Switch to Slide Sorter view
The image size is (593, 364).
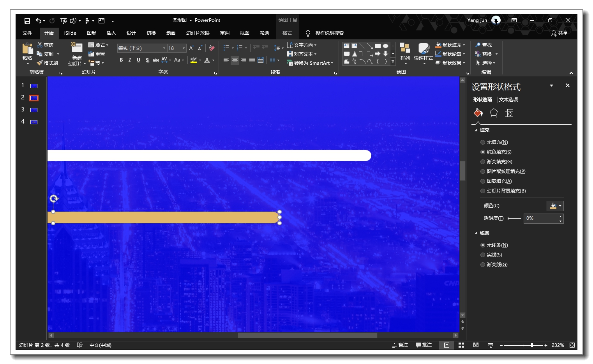pyautogui.click(x=461, y=345)
